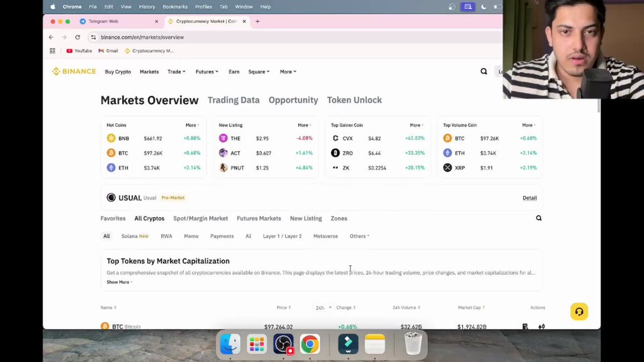Click the ACT coin icon
This screenshot has width=644, height=362.
pyautogui.click(x=223, y=153)
